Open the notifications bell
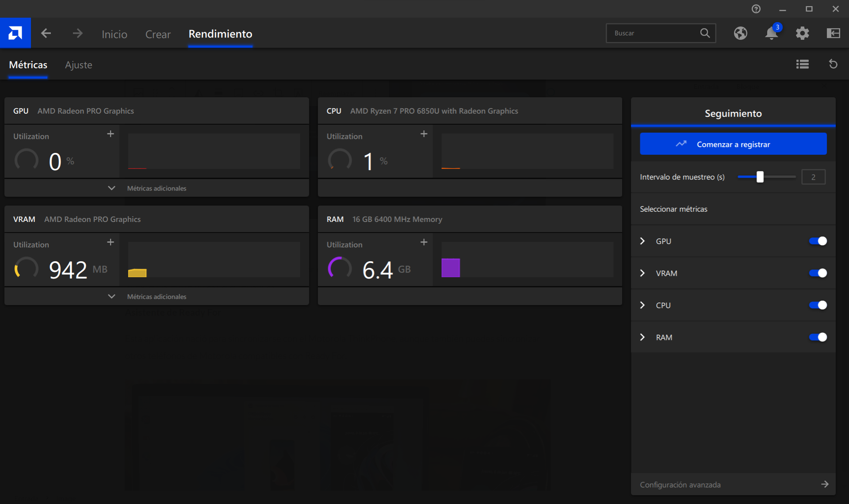This screenshot has height=504, width=849. click(771, 33)
